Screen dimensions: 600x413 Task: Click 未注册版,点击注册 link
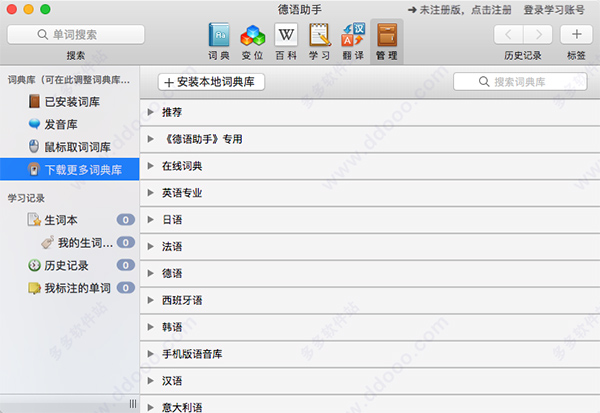pyautogui.click(x=460, y=10)
